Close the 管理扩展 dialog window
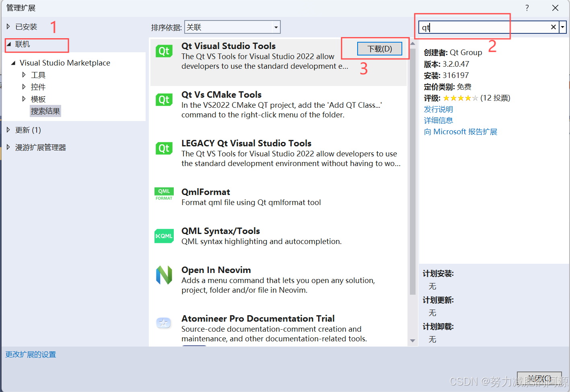The height and width of the screenshot is (392, 570). [555, 8]
